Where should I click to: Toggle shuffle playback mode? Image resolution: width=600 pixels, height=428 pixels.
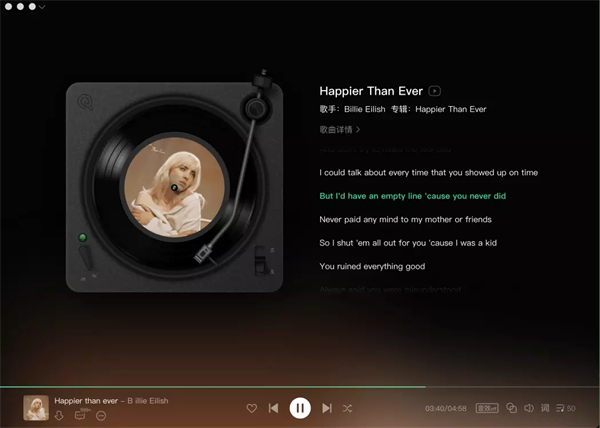click(347, 408)
